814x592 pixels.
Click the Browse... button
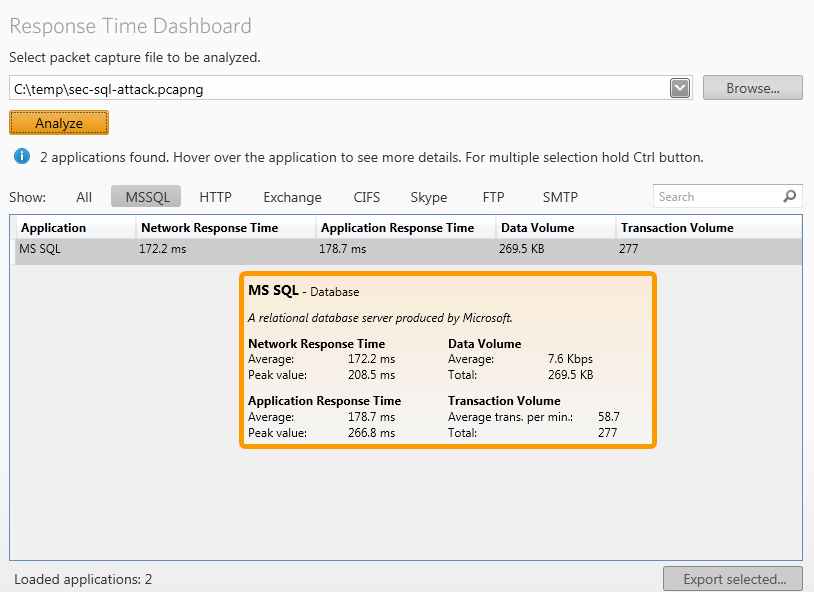tap(753, 88)
